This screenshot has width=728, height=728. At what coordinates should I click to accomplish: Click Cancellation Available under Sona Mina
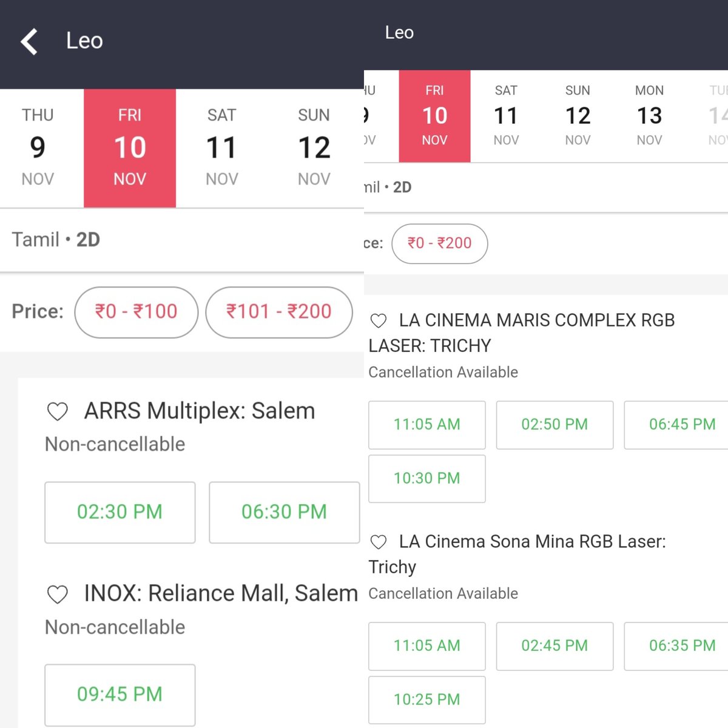[443, 594]
